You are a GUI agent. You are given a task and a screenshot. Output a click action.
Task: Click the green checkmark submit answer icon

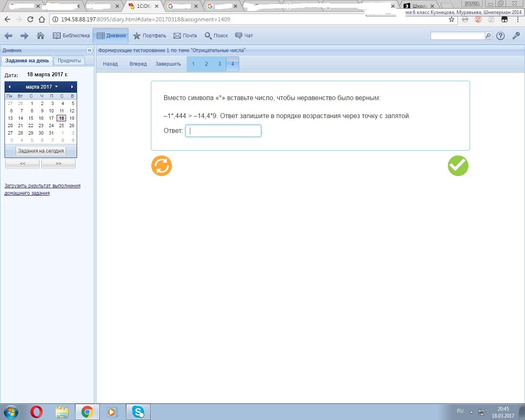[x=458, y=166]
